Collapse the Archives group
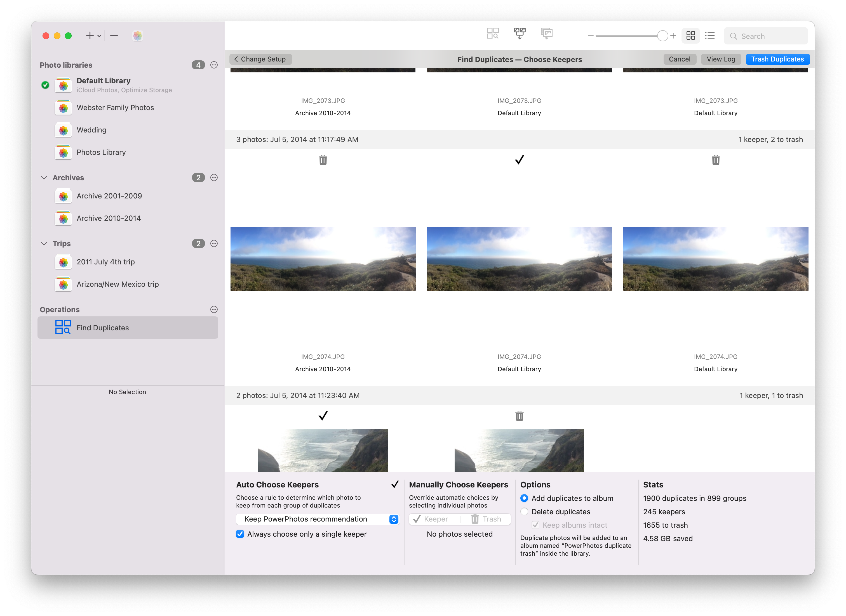The width and height of the screenshot is (846, 616). tap(44, 177)
